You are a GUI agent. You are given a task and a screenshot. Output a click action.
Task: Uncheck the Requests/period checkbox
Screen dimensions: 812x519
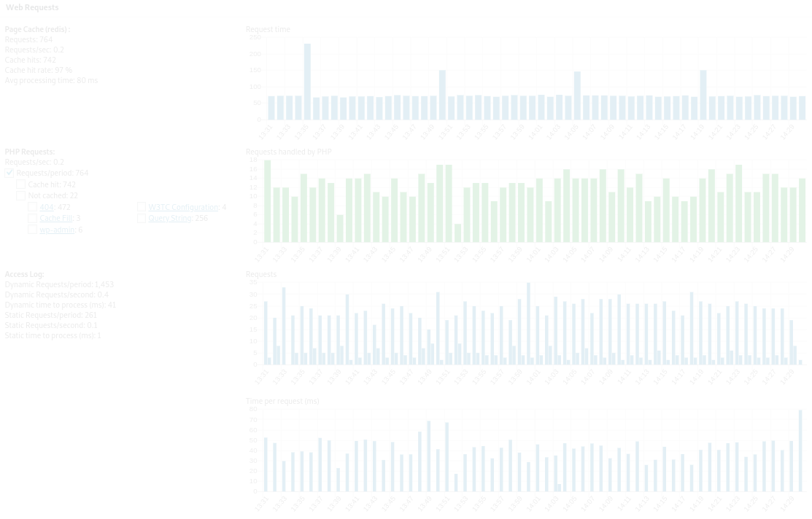[x=9, y=173]
